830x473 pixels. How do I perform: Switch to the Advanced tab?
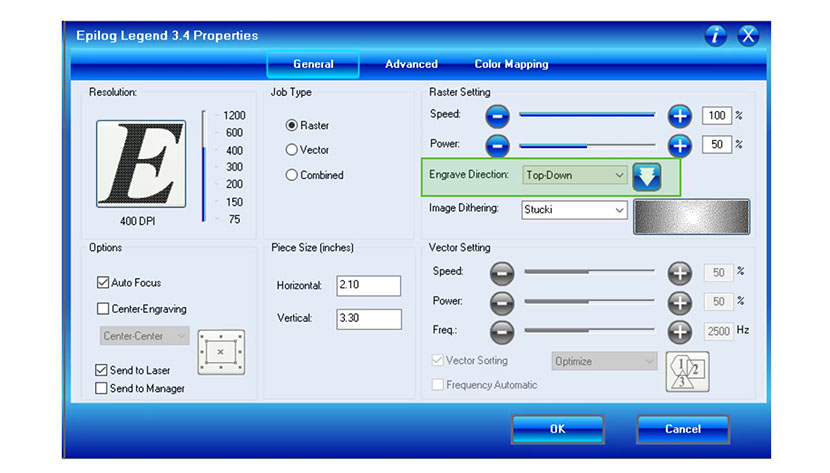point(411,64)
